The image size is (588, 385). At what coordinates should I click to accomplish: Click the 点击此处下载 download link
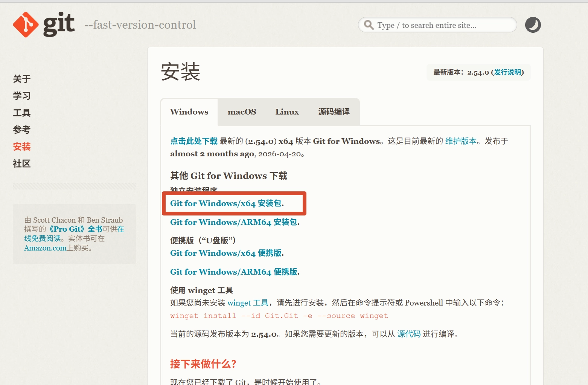194,141
